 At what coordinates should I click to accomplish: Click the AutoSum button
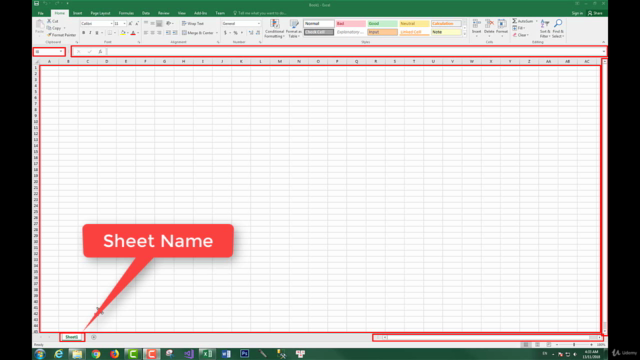click(523, 21)
